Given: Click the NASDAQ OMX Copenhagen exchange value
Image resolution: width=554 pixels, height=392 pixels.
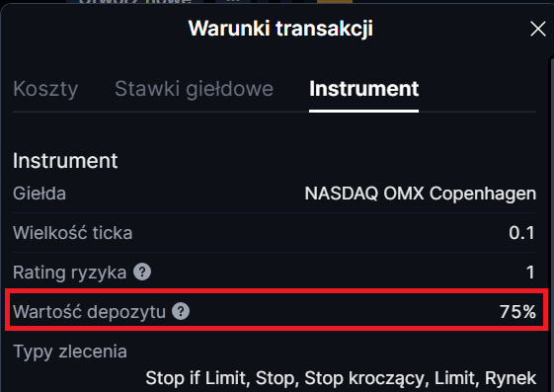Looking at the screenshot, I should [x=421, y=194].
